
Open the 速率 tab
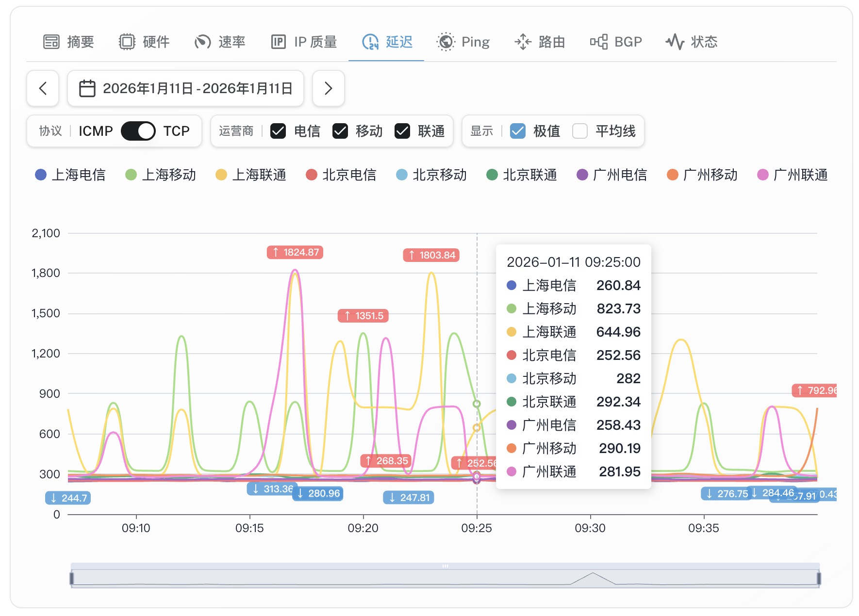tap(220, 42)
